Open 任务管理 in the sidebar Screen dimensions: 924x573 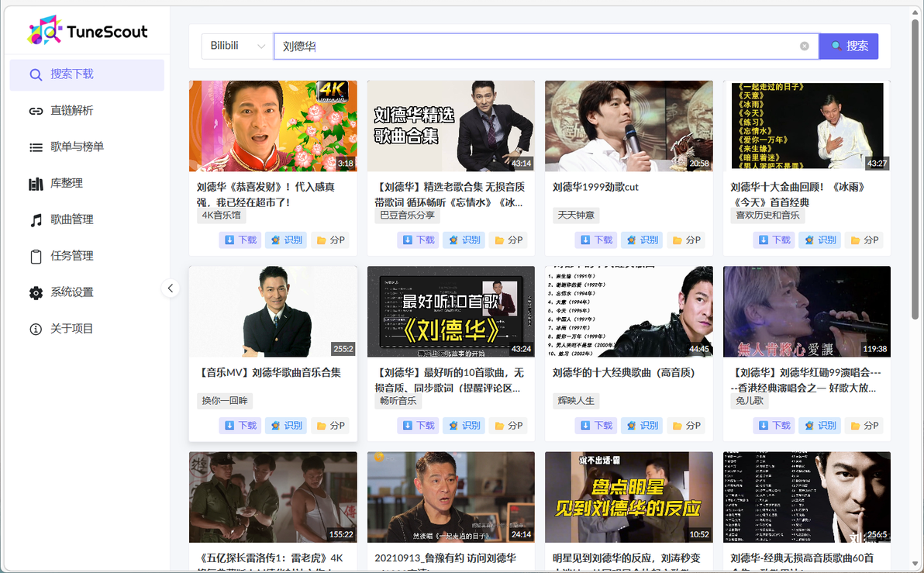click(x=87, y=256)
